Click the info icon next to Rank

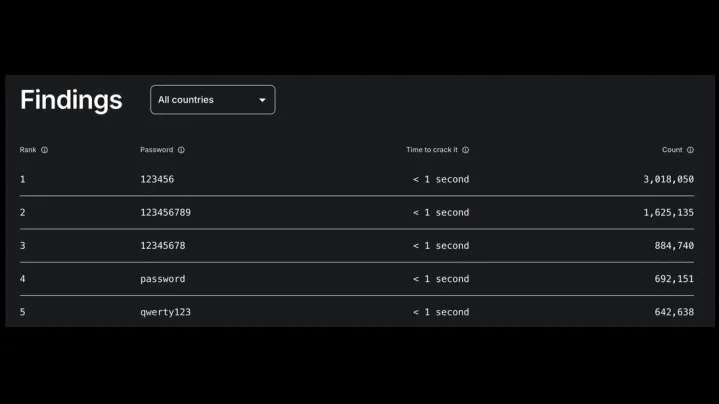click(x=45, y=150)
